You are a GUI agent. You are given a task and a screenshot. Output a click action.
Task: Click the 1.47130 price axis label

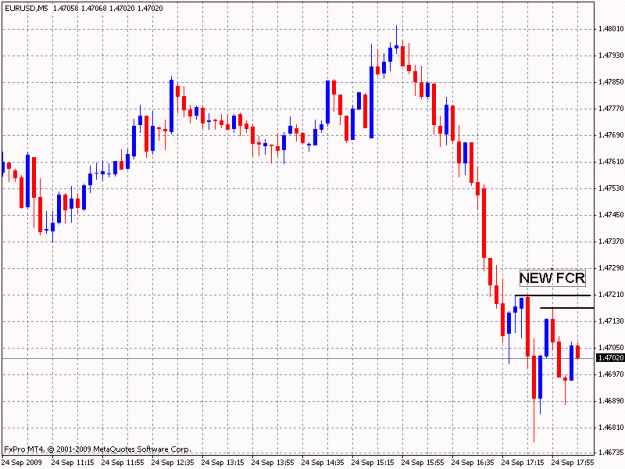(x=611, y=321)
